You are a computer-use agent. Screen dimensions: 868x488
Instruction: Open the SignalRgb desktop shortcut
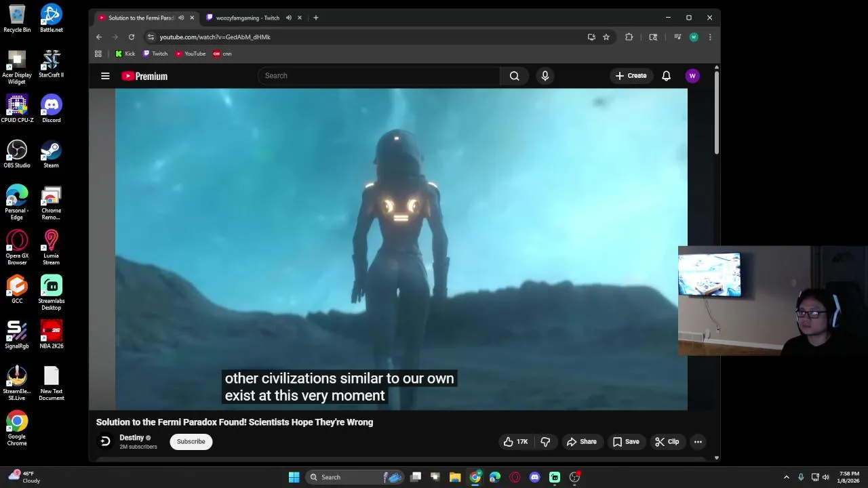point(17,334)
